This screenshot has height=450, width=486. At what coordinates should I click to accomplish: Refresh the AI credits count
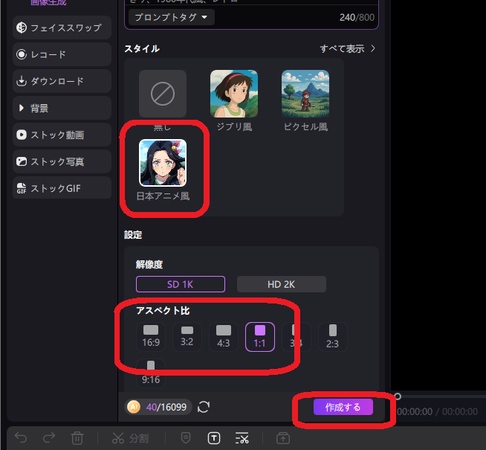(x=204, y=407)
